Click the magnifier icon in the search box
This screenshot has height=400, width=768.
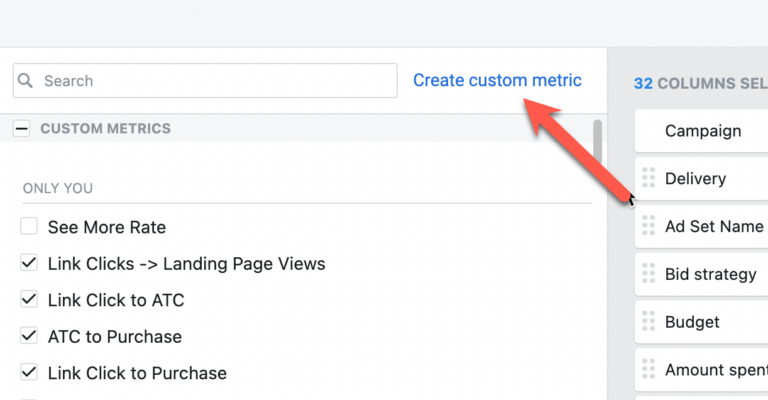26,81
